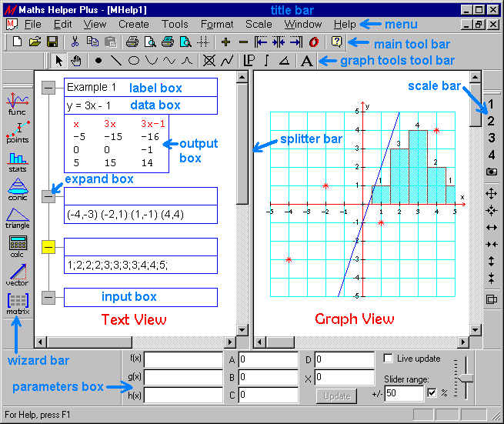This screenshot has width=504, height=424.
Task: Open the Scale menu
Action: (x=259, y=25)
